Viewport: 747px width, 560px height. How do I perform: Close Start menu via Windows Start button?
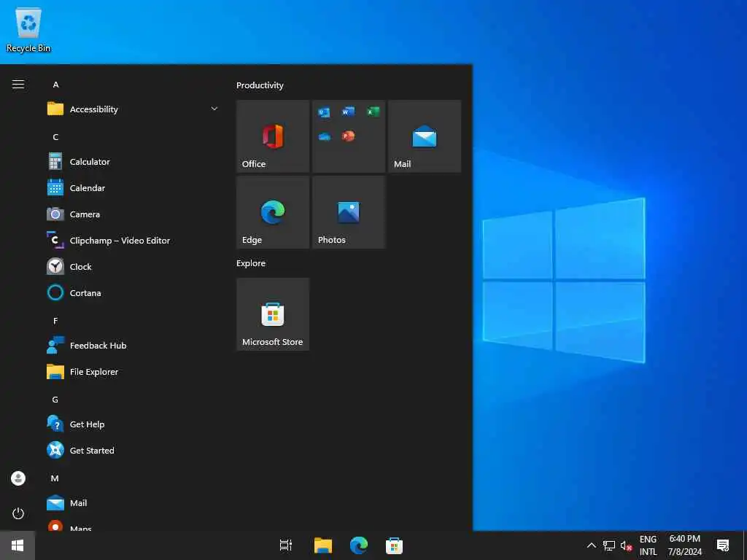[x=18, y=545]
